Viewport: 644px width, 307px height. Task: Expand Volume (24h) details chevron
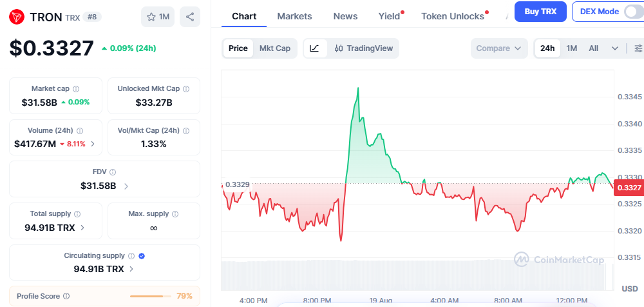click(93, 144)
